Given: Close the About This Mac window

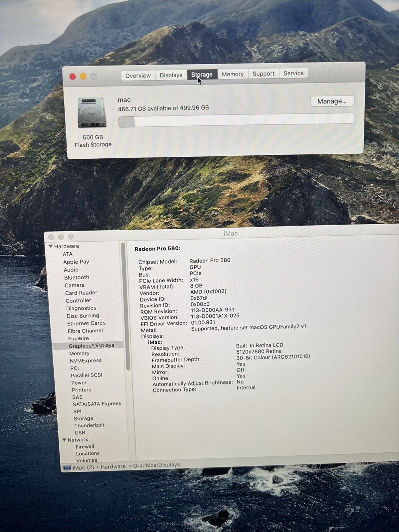Looking at the screenshot, I should [x=73, y=77].
